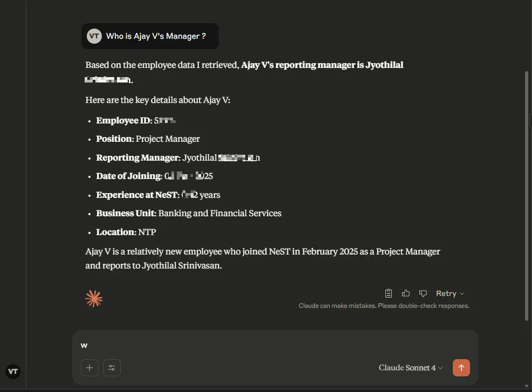Click the collapsed panel handle on right edge
Viewport: 532px width, 392px height.
[x=530, y=121]
